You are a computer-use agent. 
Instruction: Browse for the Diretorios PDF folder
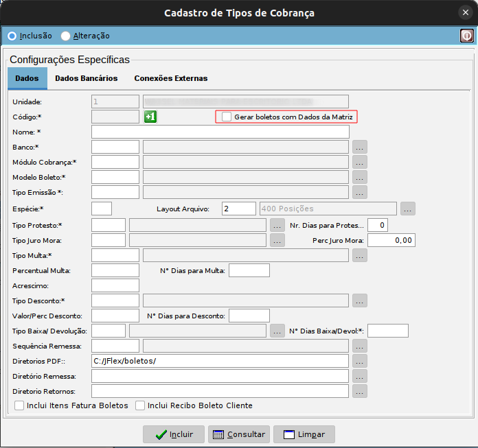click(360, 361)
